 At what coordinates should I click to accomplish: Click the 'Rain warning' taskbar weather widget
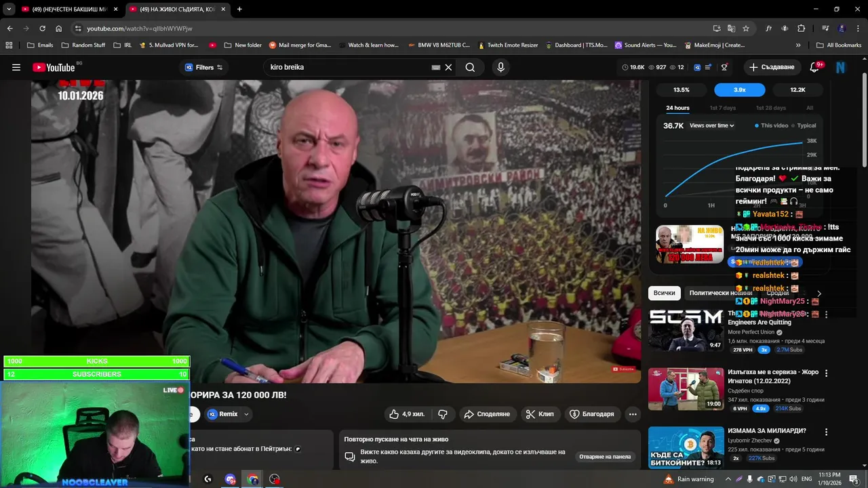click(x=689, y=479)
